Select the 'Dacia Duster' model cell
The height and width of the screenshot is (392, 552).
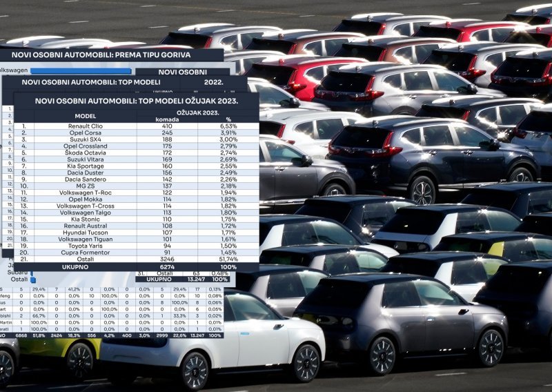[85, 173]
